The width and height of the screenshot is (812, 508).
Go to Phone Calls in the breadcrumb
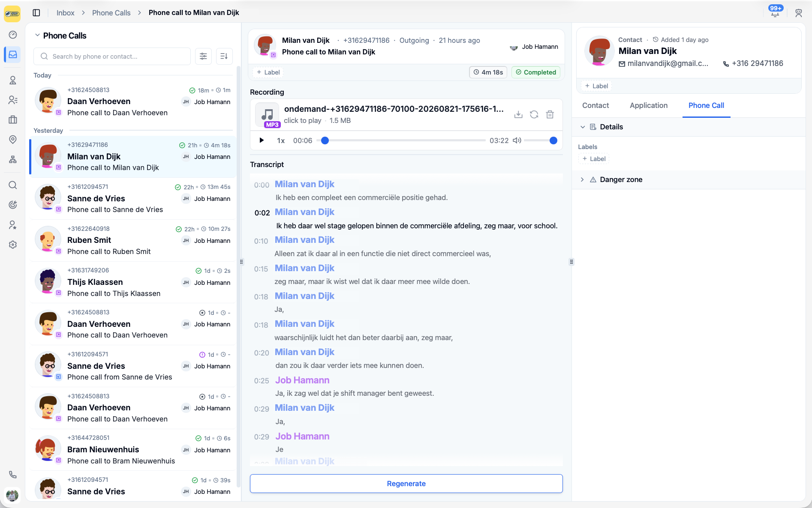111,13
